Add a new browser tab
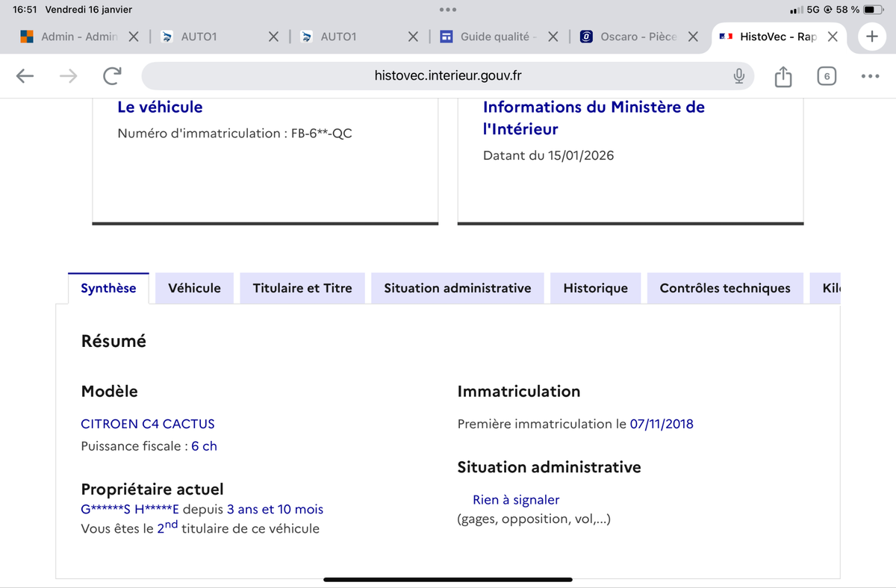896x588 pixels. click(871, 37)
